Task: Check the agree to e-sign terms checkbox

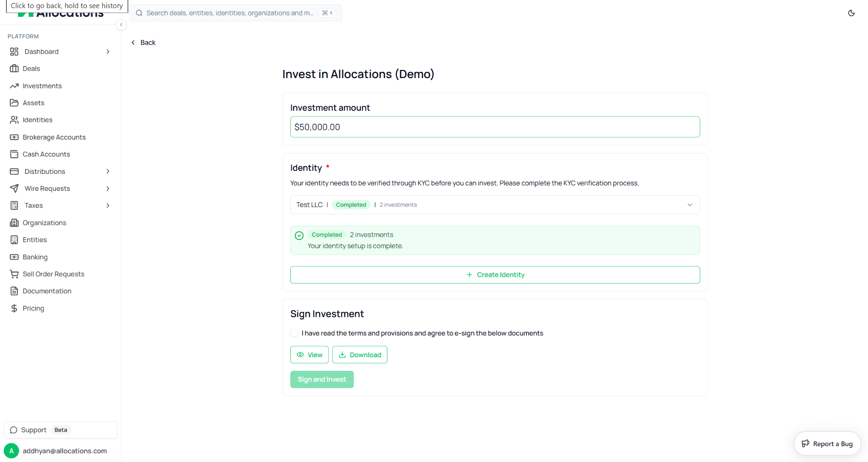Action: pyautogui.click(x=294, y=333)
